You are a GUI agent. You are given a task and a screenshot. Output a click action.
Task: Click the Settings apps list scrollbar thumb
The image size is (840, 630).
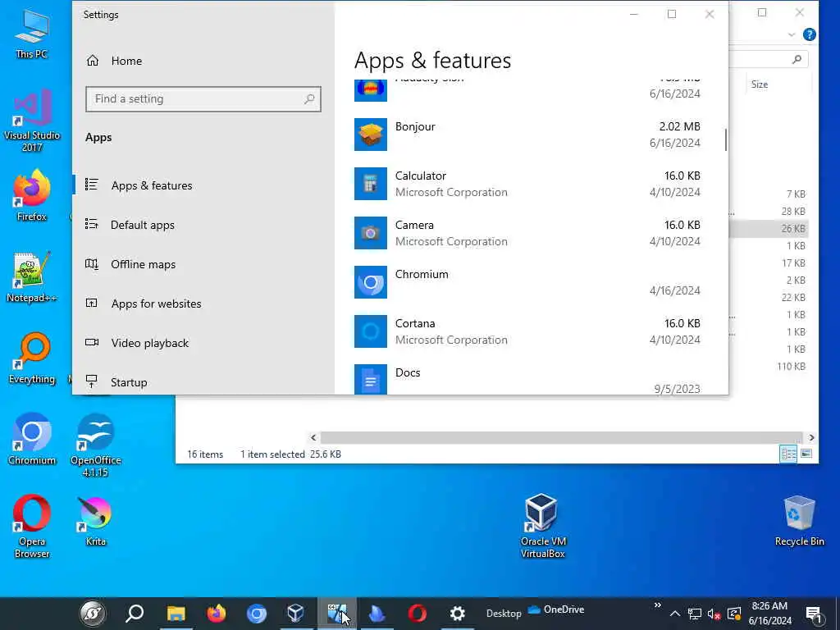pyautogui.click(x=726, y=139)
